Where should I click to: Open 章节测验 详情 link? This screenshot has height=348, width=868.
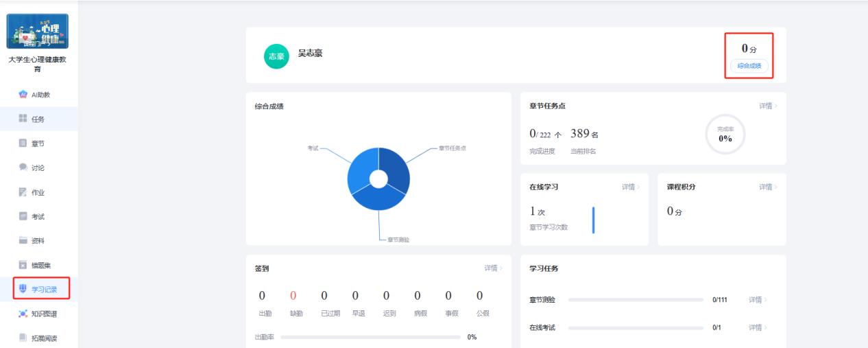(x=757, y=300)
